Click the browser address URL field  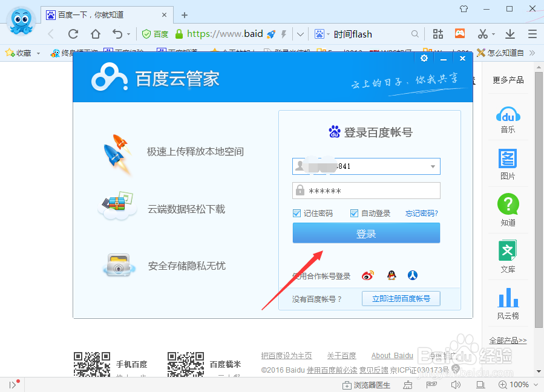point(224,34)
